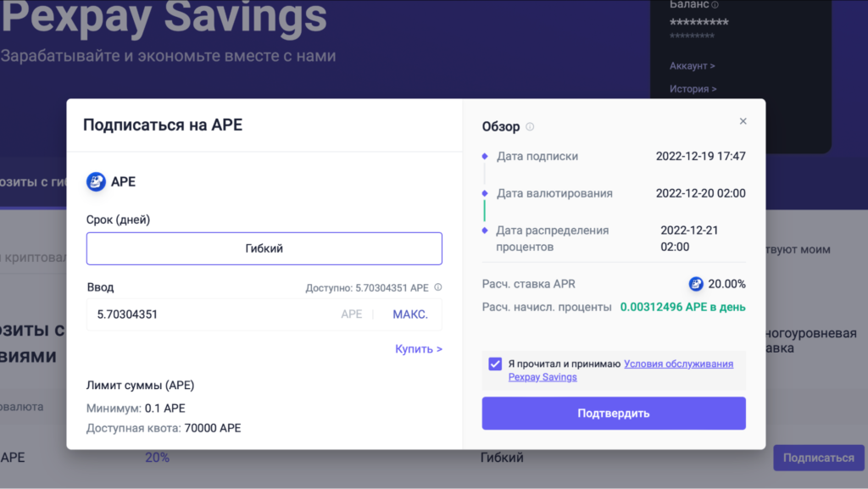Select the Гибкий term option
The height and width of the screenshot is (489, 868).
coord(264,248)
